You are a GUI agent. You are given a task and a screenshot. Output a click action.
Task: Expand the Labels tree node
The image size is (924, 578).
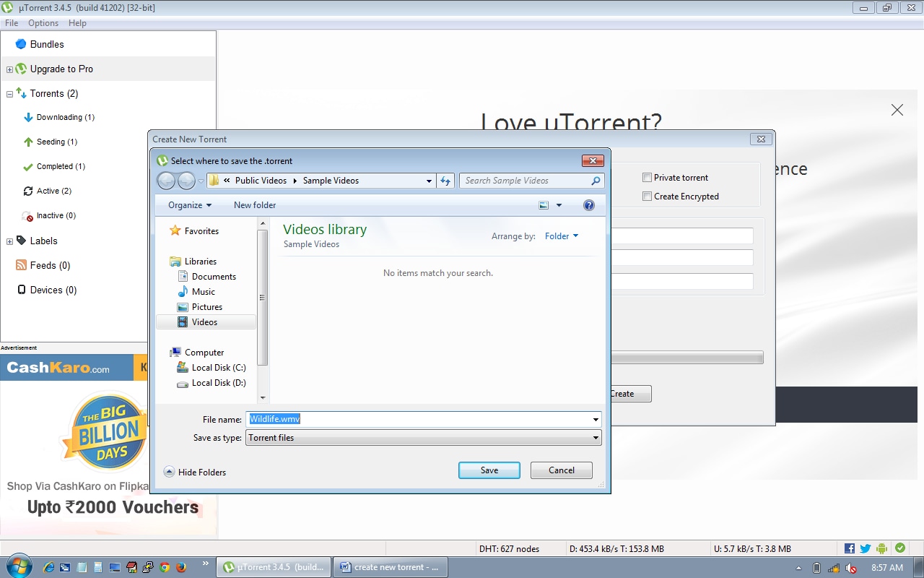tap(9, 241)
